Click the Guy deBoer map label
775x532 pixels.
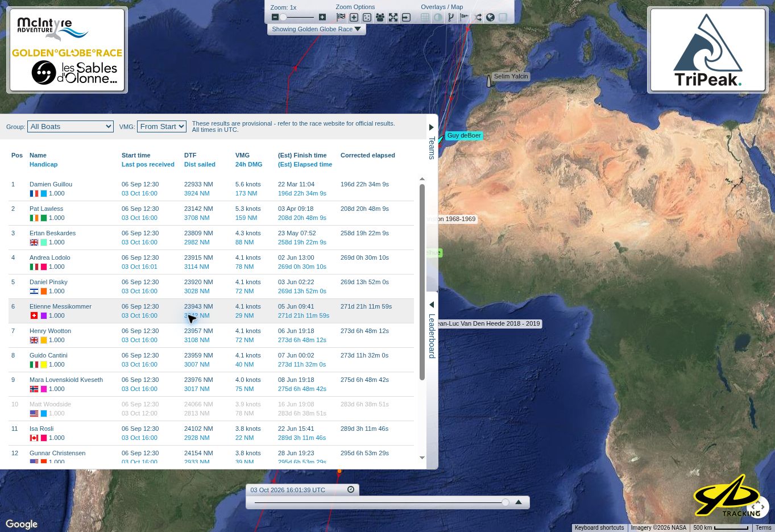464,135
